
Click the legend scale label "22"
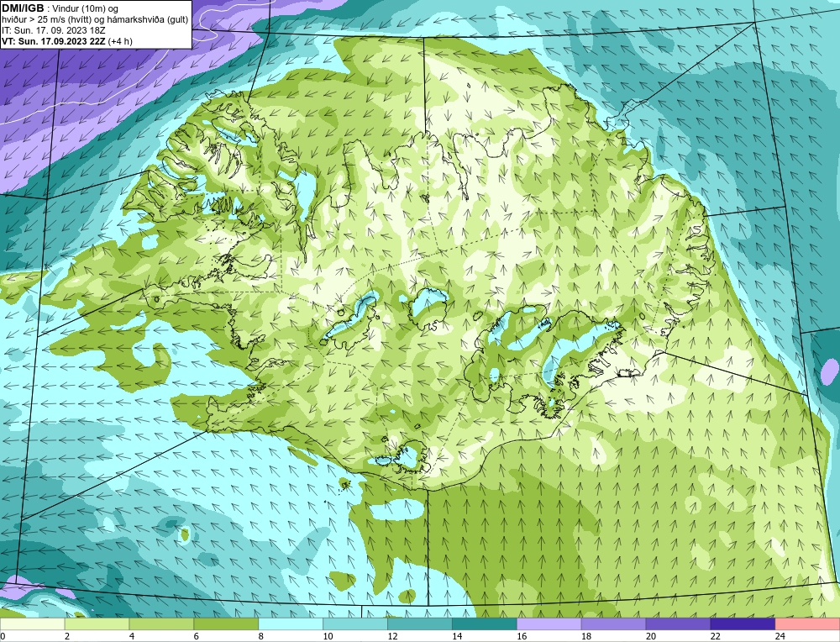[x=715, y=636]
